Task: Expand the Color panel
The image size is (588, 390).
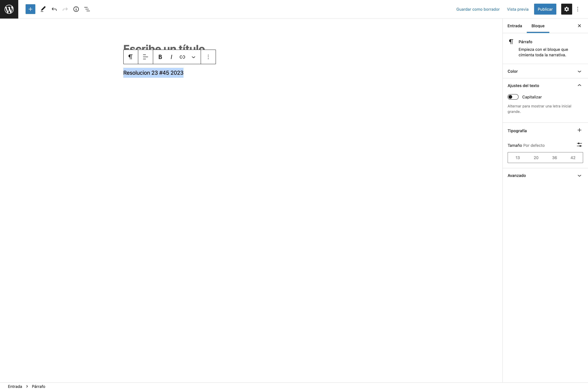Action: 545,71
